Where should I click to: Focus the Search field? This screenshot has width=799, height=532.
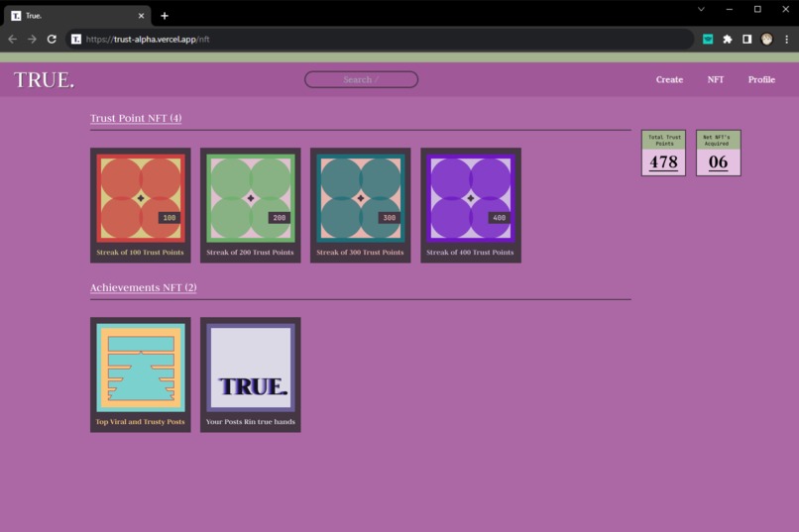[361, 79]
